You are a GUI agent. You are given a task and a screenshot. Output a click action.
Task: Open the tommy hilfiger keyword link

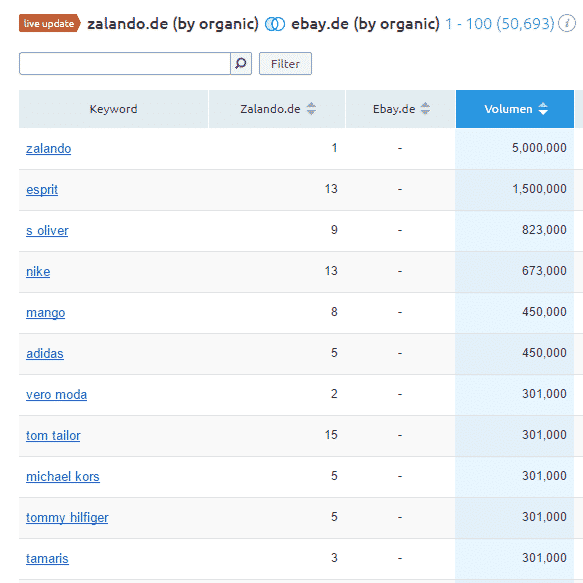tap(67, 518)
